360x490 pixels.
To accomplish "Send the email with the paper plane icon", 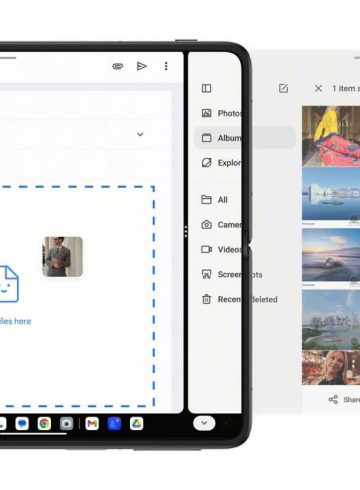I will click(x=142, y=66).
